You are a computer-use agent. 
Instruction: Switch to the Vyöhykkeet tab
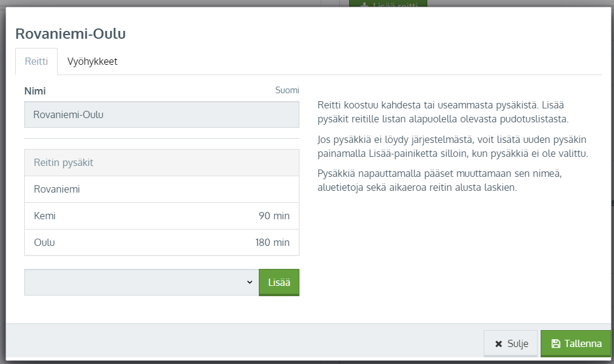tap(92, 61)
